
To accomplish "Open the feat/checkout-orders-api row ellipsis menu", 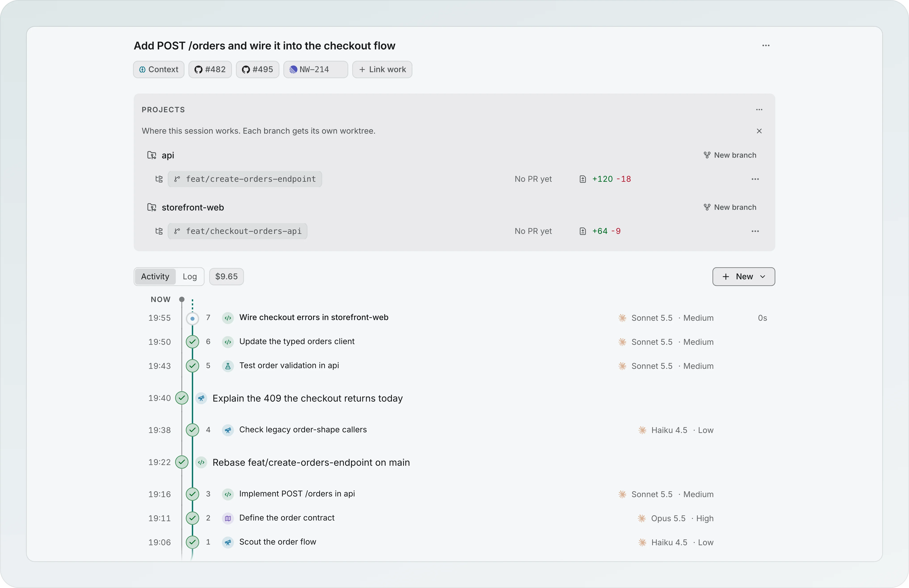I will 755,231.
